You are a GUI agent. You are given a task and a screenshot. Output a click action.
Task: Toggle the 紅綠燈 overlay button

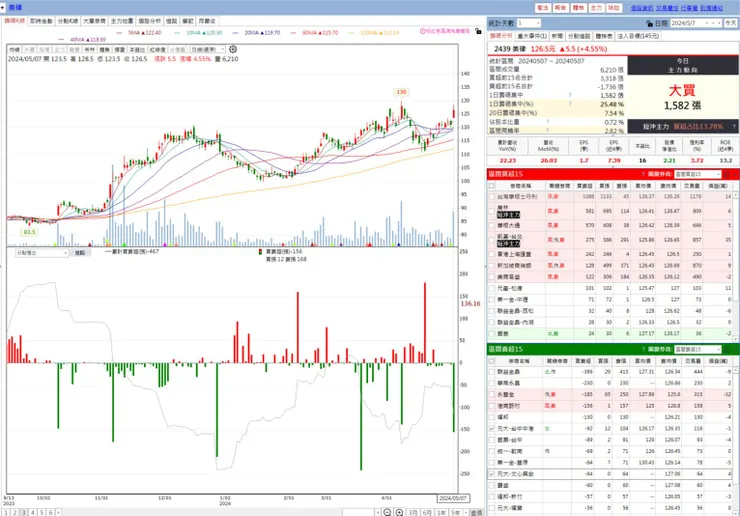[x=157, y=50]
